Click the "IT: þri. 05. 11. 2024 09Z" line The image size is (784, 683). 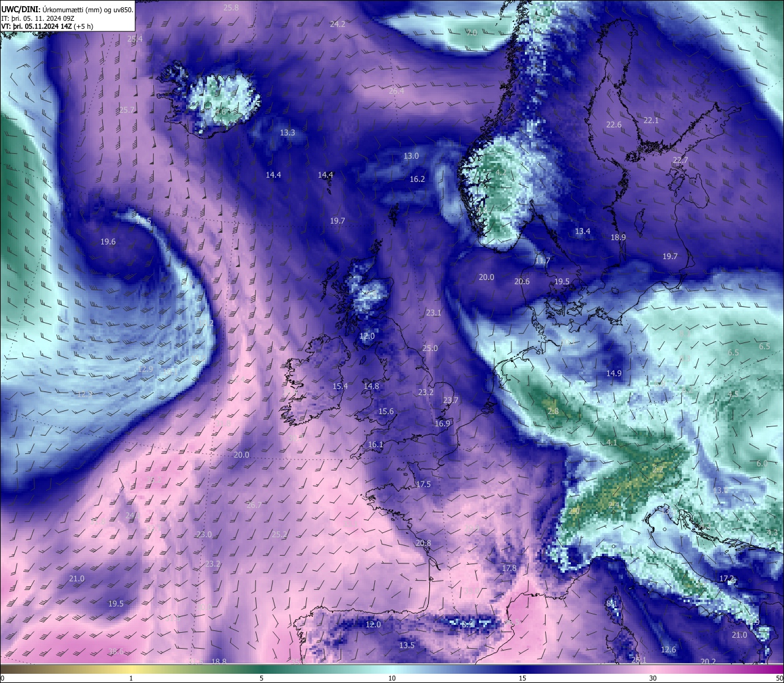click(x=38, y=18)
